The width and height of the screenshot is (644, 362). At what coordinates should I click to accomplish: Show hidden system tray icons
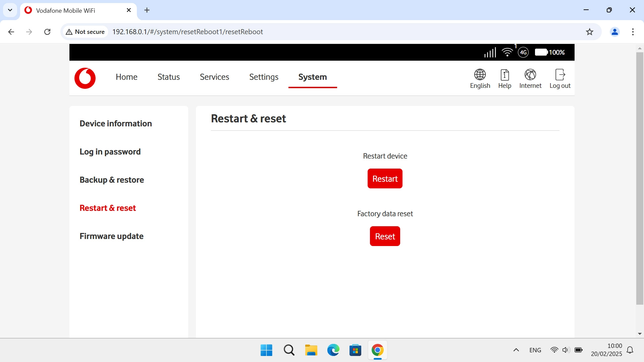(x=516, y=350)
